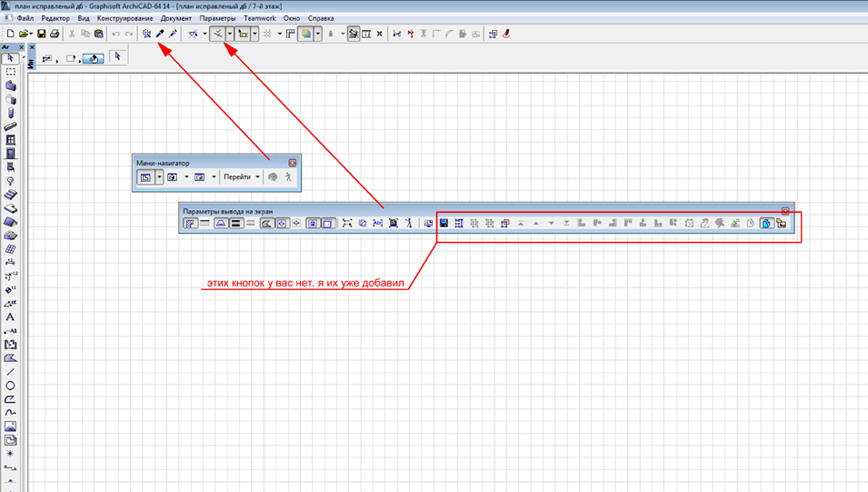Open the Редактор menu
This screenshot has width=868, height=492.
56,17
